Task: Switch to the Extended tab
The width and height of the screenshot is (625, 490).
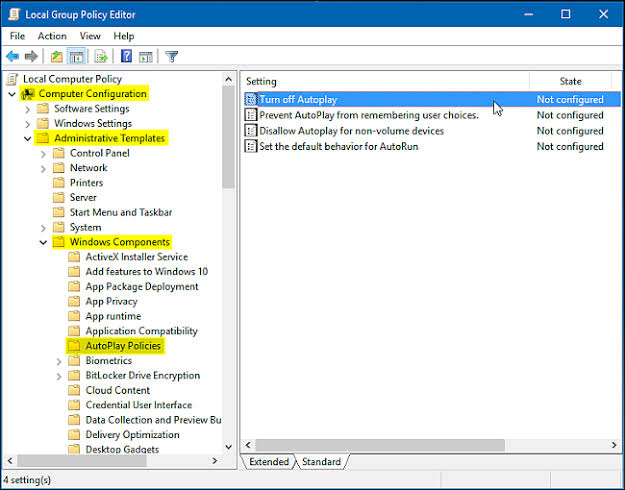Action: (x=268, y=462)
